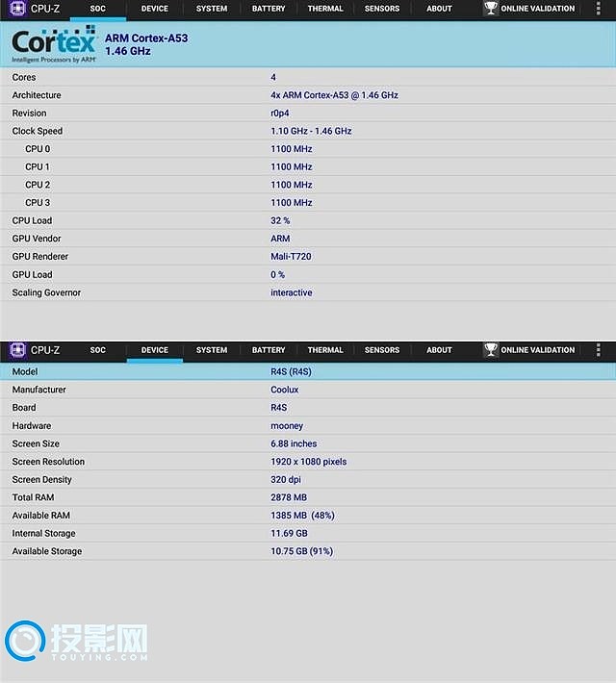Click ONLINE VALIDATION text on the SoC screen
The height and width of the screenshot is (683, 616).
tap(537, 9)
